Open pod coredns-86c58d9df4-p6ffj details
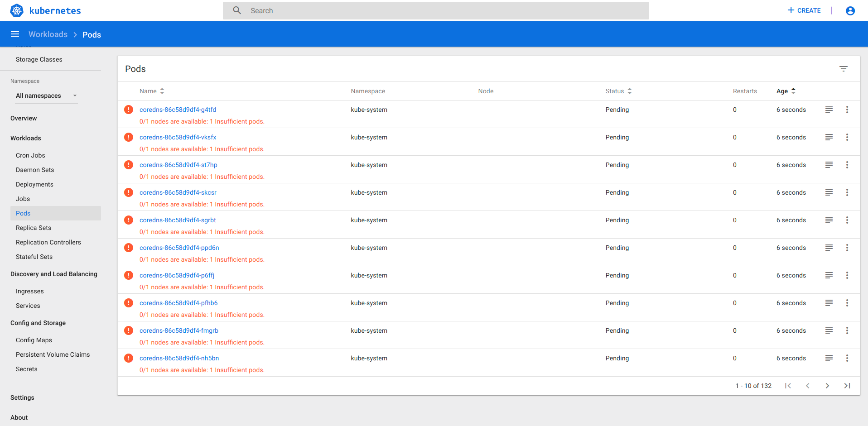Screen dimensions: 868x426 tap(177, 275)
